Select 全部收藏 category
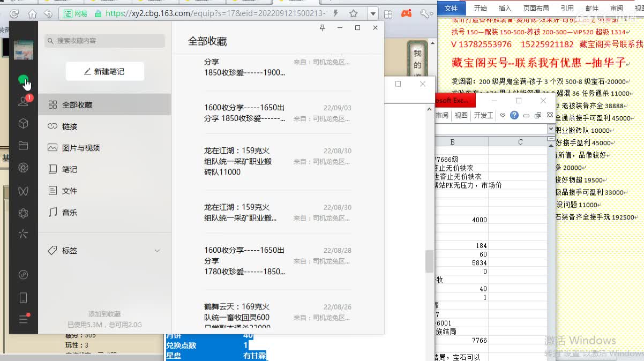644x361 pixels. (x=104, y=105)
